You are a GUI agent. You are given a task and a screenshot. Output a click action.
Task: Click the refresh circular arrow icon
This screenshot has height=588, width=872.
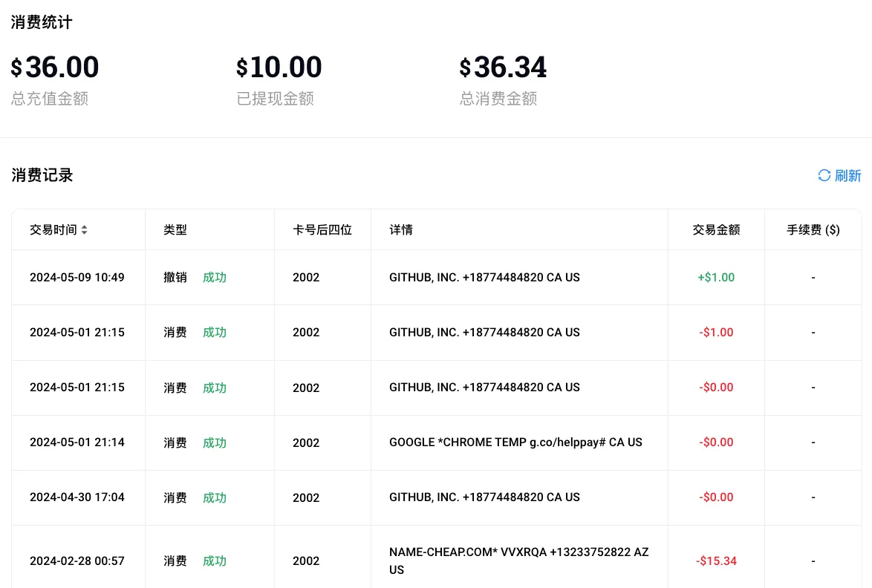[x=824, y=175]
